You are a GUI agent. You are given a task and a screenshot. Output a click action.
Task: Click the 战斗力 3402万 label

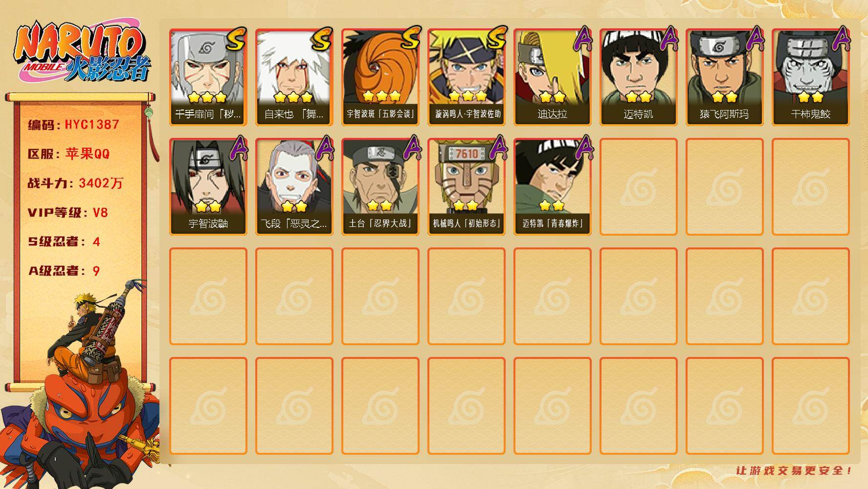coord(75,183)
